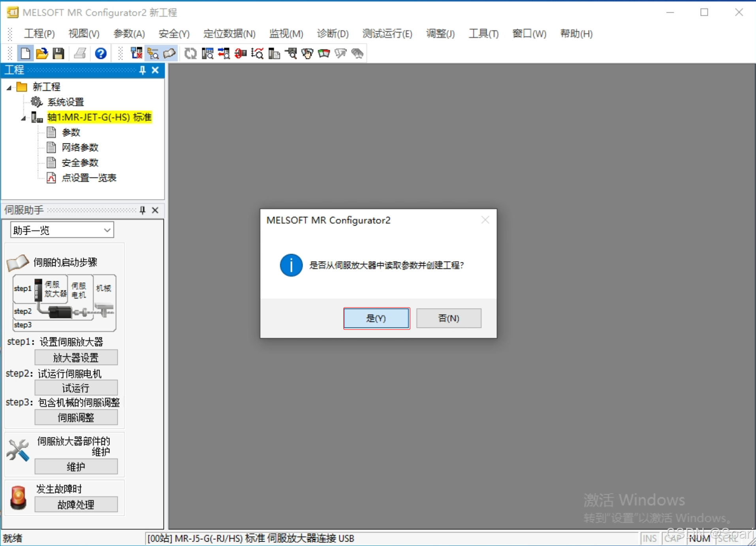Click the circular refresh arrows icon
This screenshot has width=756, height=546.
point(190,53)
